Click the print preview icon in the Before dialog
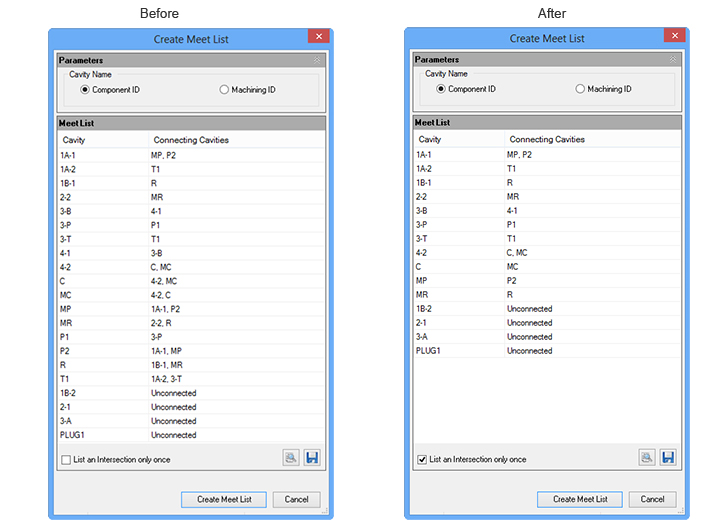Image resolution: width=720 pixels, height=520 pixels. click(x=291, y=458)
